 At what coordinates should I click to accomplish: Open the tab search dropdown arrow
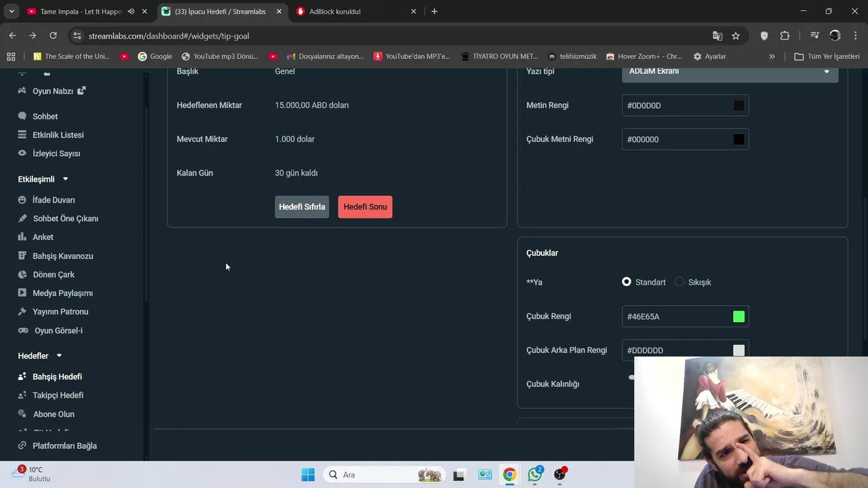point(12,12)
